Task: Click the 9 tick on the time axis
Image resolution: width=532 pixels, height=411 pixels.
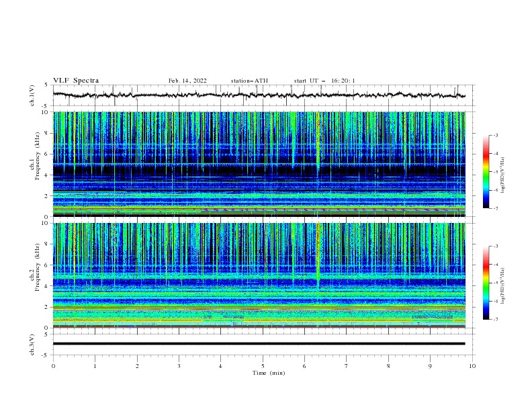Action: [x=430, y=366]
